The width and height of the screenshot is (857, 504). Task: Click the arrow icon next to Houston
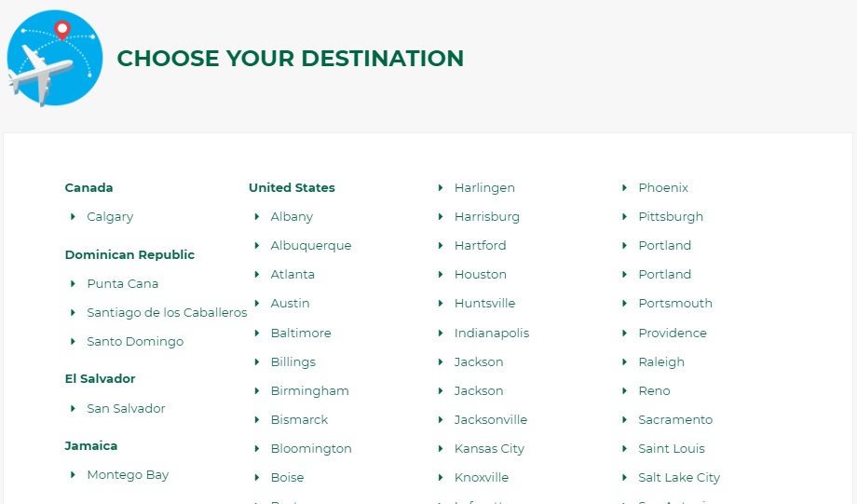coord(441,275)
